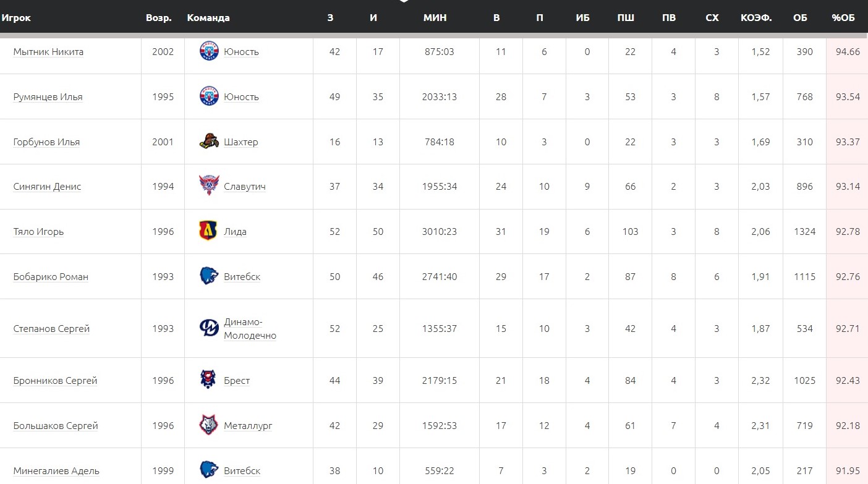Click the Юность logo beside Румянцев Илья
Image resolution: width=868 pixels, height=484 pixels.
209,96
